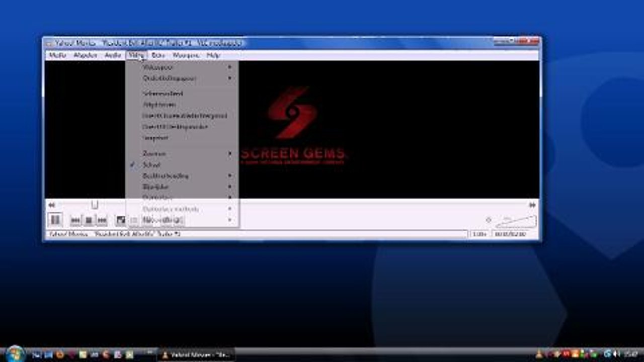Skip to previous playlist item
Image resolution: width=644 pixels, height=362 pixels.
click(75, 220)
